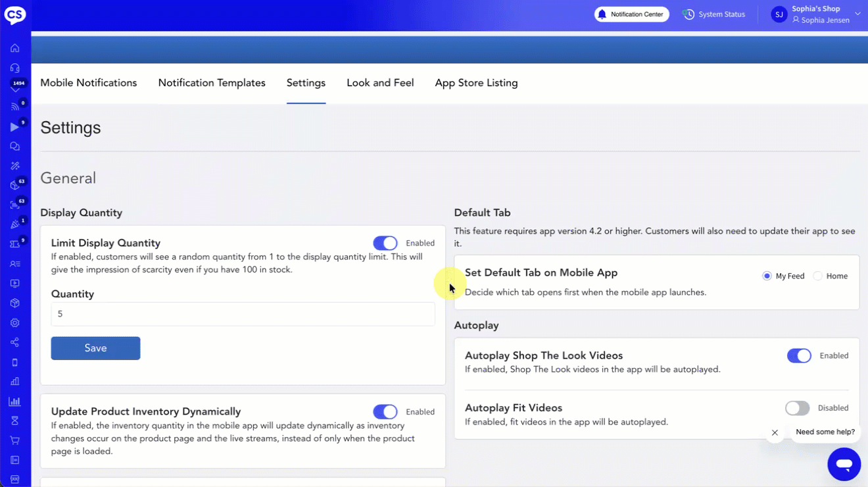
Task: Select the Home default tab radio
Action: pyautogui.click(x=817, y=276)
